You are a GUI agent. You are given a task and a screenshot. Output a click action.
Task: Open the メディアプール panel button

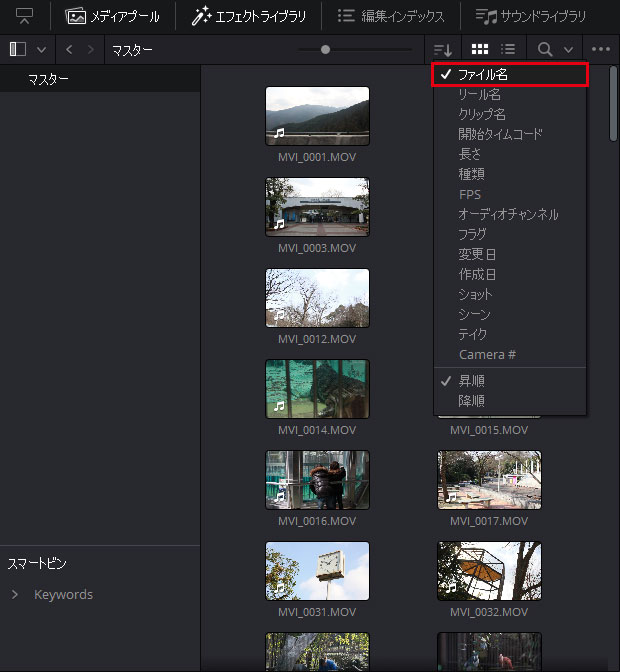[113, 16]
